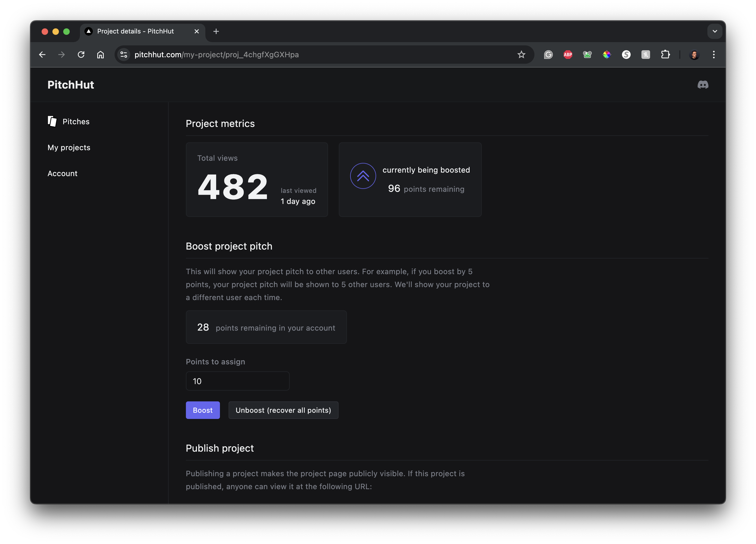The height and width of the screenshot is (544, 756).
Task: View site information icon in address bar
Action: tap(124, 55)
